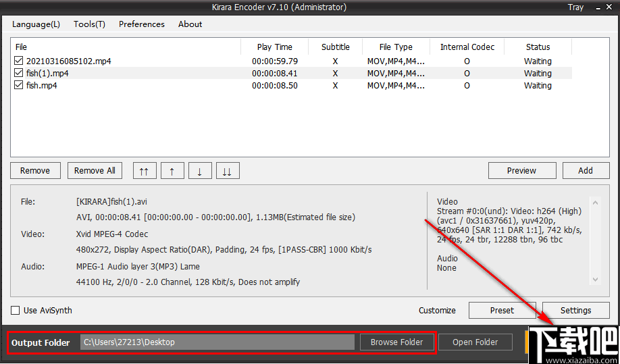Open the encoding Settings button
Screen dimensions: 620x364
pos(576,310)
